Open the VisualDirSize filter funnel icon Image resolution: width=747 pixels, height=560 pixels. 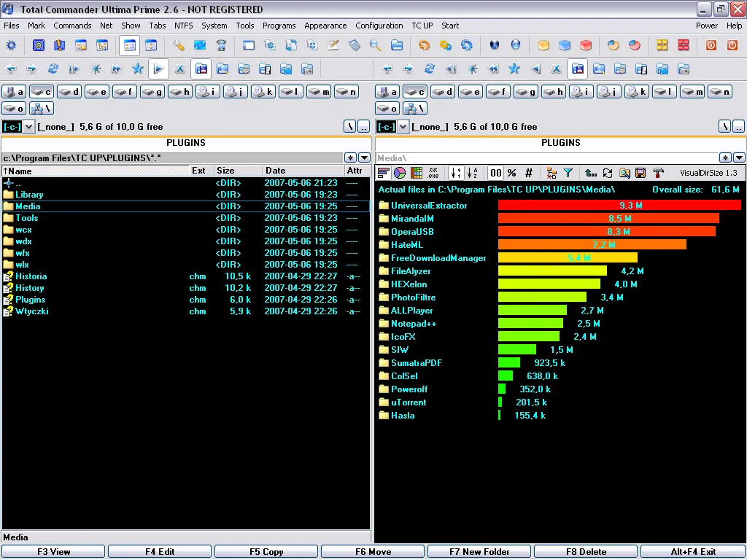(x=568, y=173)
